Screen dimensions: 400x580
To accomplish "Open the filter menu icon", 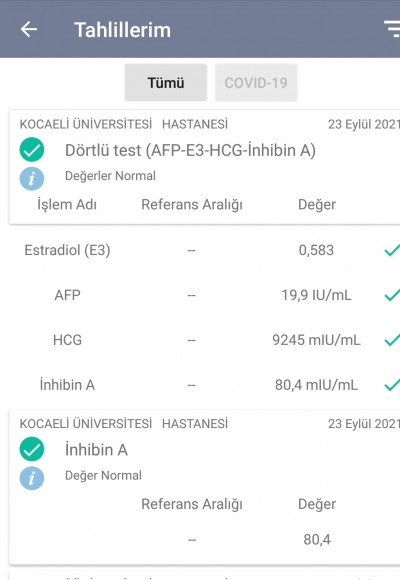I will coord(392,29).
